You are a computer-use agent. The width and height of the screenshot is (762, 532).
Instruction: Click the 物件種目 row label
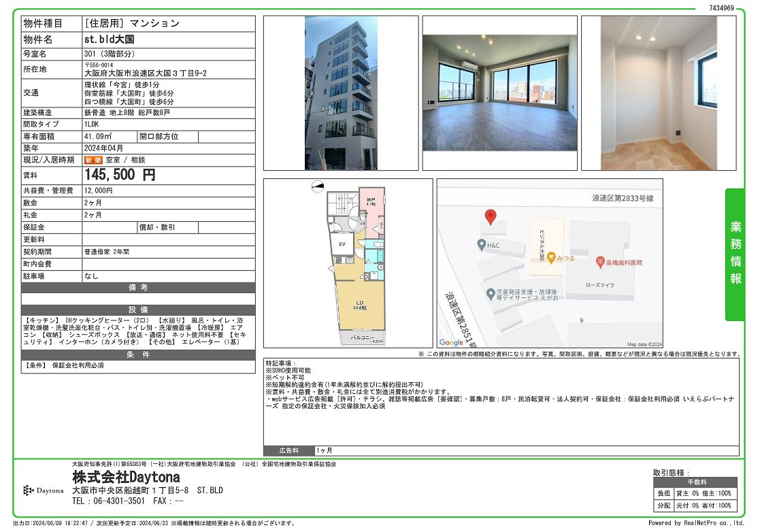click(x=44, y=23)
